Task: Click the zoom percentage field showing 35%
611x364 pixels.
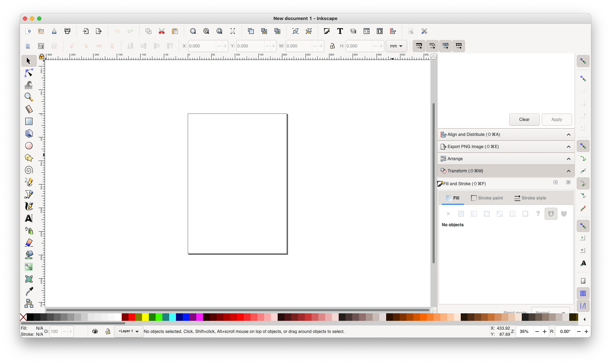Action: tap(525, 331)
